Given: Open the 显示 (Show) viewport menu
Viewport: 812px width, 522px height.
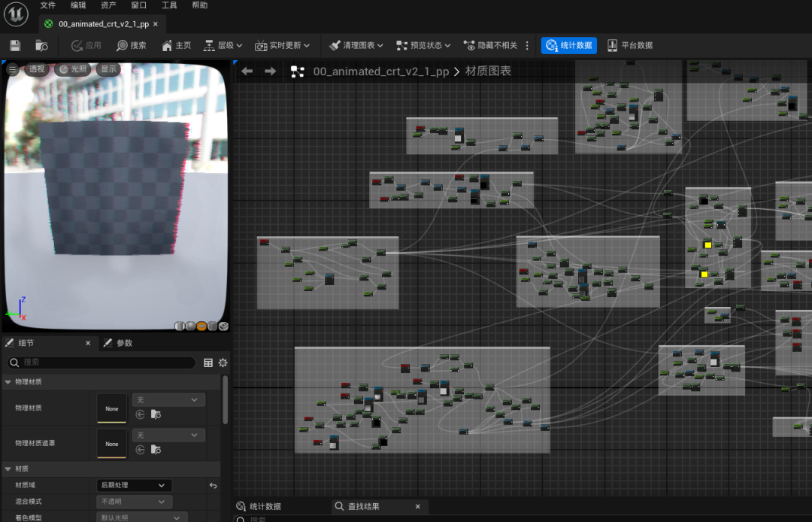Looking at the screenshot, I should coord(108,69).
